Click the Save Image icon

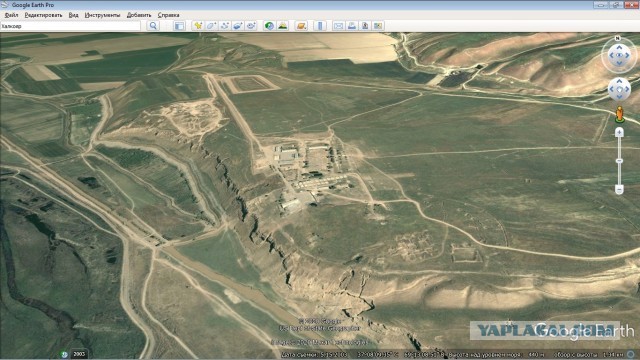tap(365, 26)
